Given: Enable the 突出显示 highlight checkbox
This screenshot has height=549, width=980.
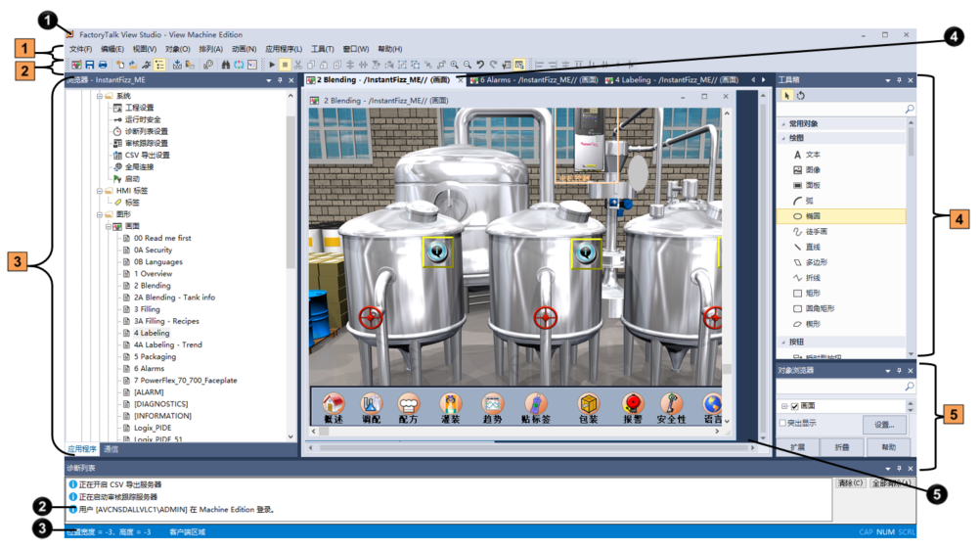Looking at the screenshot, I should click(x=782, y=423).
